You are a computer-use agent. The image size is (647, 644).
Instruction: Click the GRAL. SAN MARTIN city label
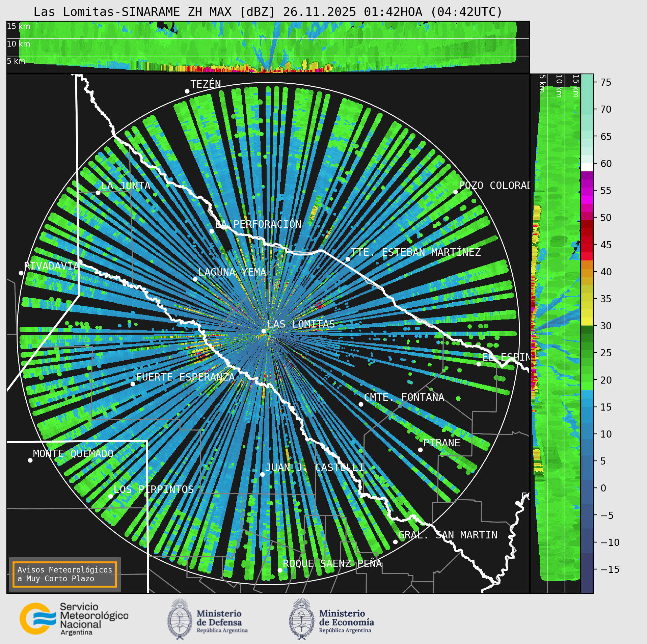point(448,535)
